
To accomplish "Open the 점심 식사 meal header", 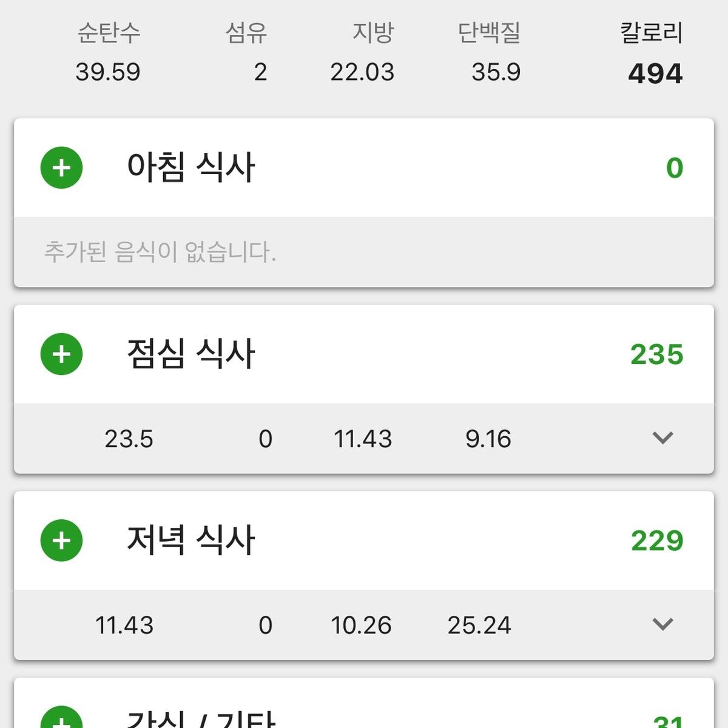I will click(x=190, y=354).
